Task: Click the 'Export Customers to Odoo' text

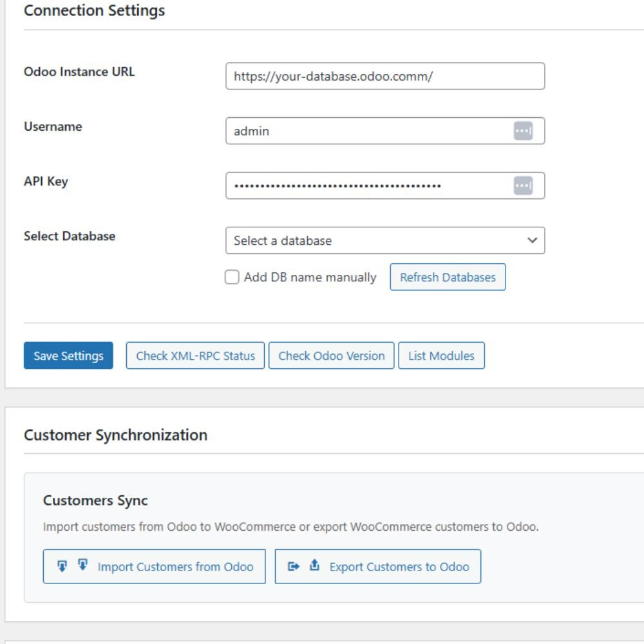Action: coord(399,567)
